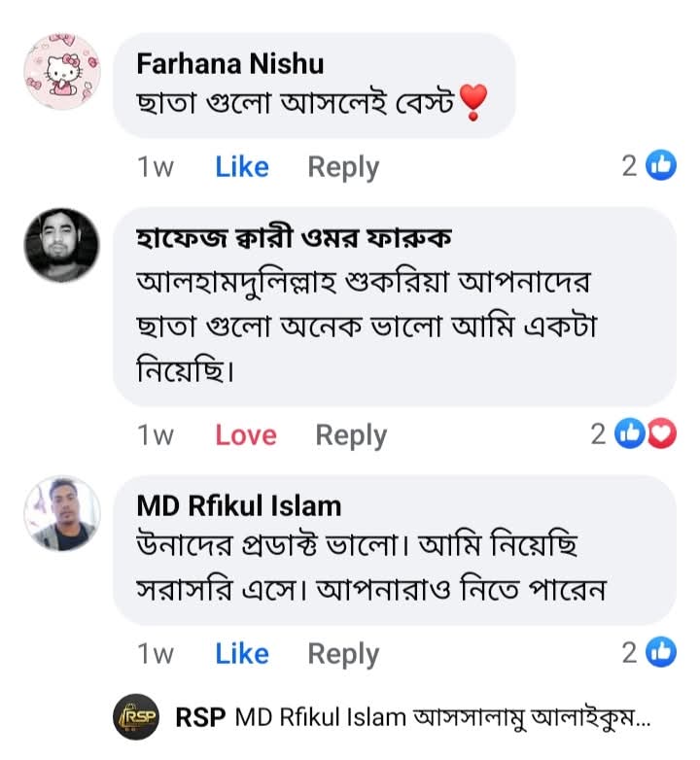Like Farhana Nishu's comment

(242, 167)
